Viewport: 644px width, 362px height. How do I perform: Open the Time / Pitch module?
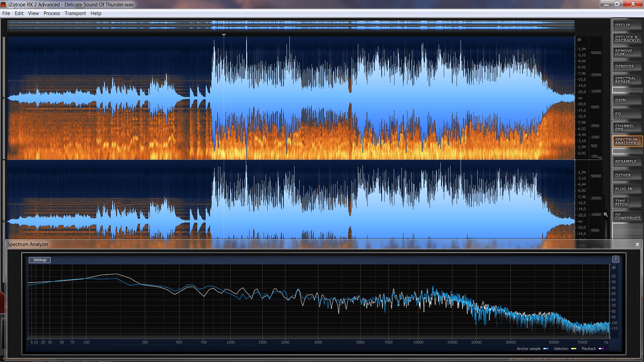click(627, 203)
